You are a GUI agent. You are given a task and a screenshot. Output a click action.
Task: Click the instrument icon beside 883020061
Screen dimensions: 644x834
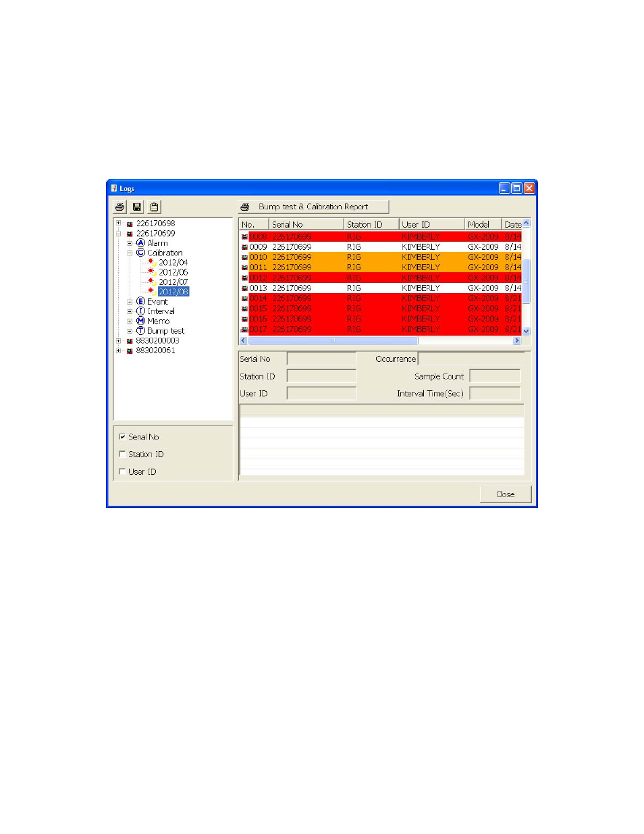[130, 350]
